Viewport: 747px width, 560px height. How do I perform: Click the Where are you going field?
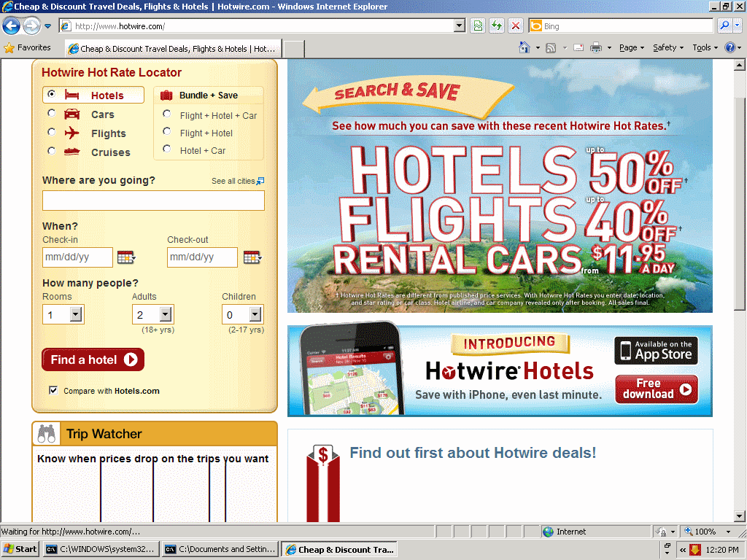click(x=153, y=201)
